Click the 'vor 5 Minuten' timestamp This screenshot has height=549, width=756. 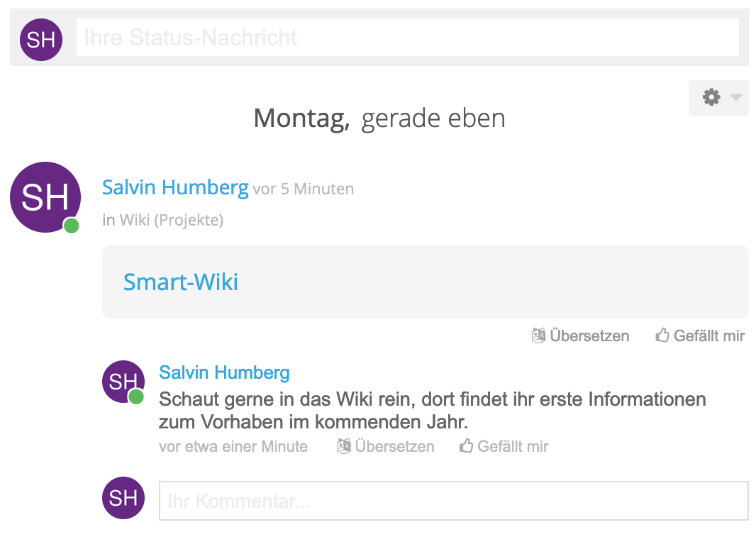click(x=304, y=189)
